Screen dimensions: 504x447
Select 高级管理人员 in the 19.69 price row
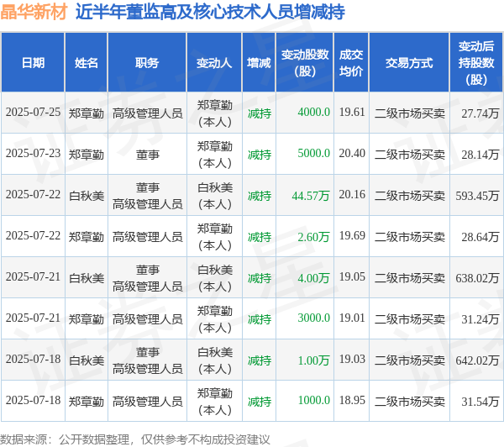click(147, 237)
